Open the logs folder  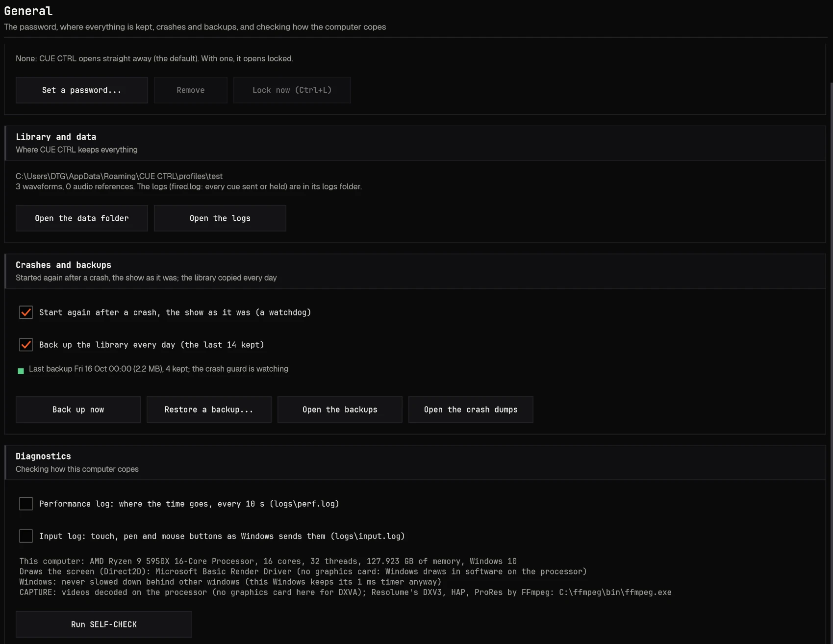coord(220,218)
